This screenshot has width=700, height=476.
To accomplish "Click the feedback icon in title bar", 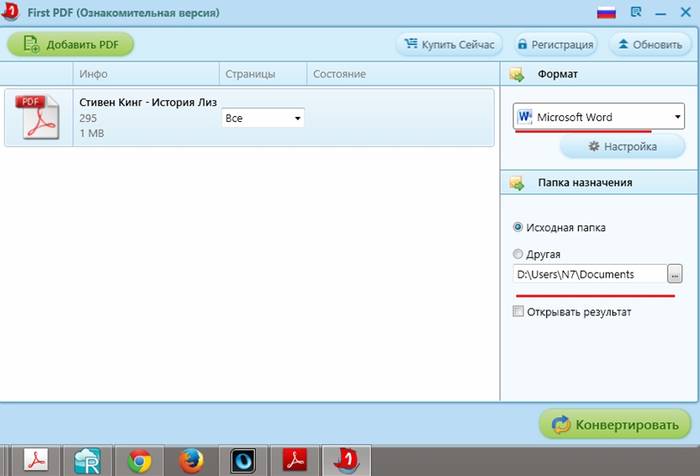I will 636,12.
